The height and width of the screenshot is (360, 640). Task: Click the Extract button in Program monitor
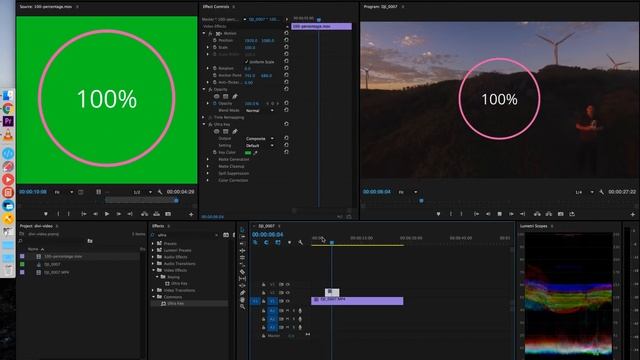549,214
